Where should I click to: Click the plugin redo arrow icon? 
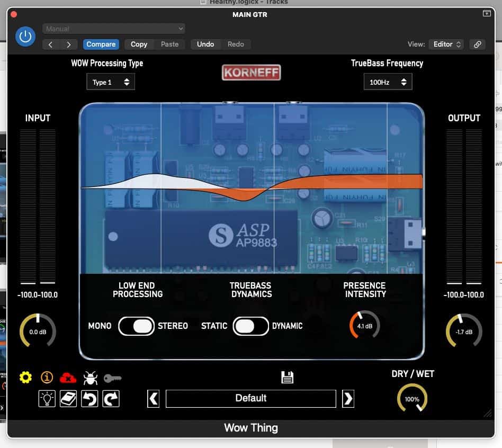click(x=111, y=399)
